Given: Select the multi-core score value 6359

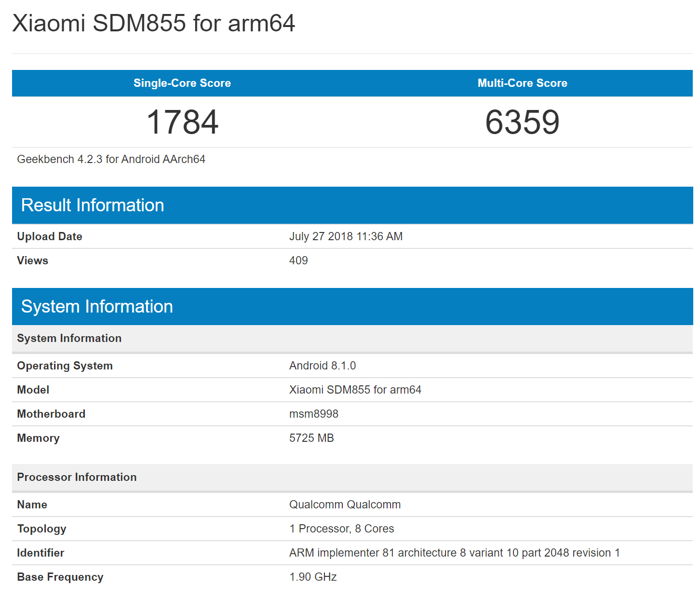Looking at the screenshot, I should [522, 122].
